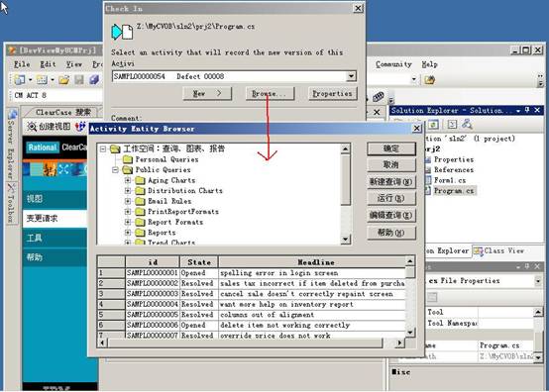The image size is (549, 392).
Task: Select 变更请求 in the ClearCase side menu
Action: [55, 219]
